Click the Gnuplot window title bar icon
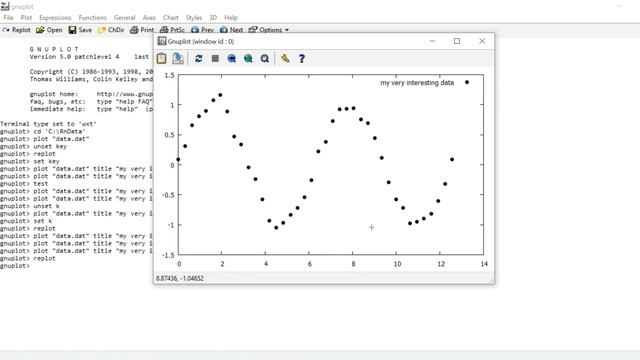Screen dimensions: 640x360 162,41
